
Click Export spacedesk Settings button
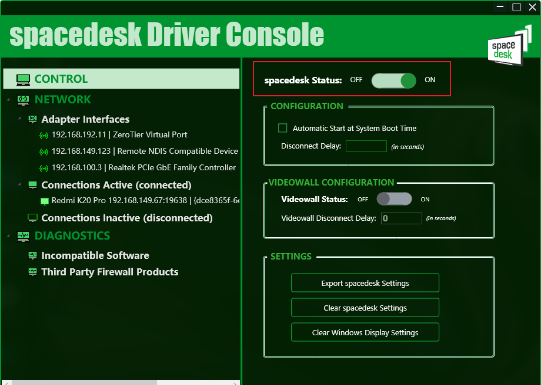[365, 283]
